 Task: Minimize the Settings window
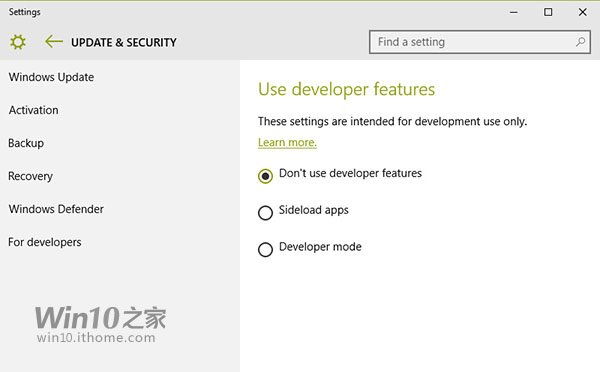click(x=514, y=12)
